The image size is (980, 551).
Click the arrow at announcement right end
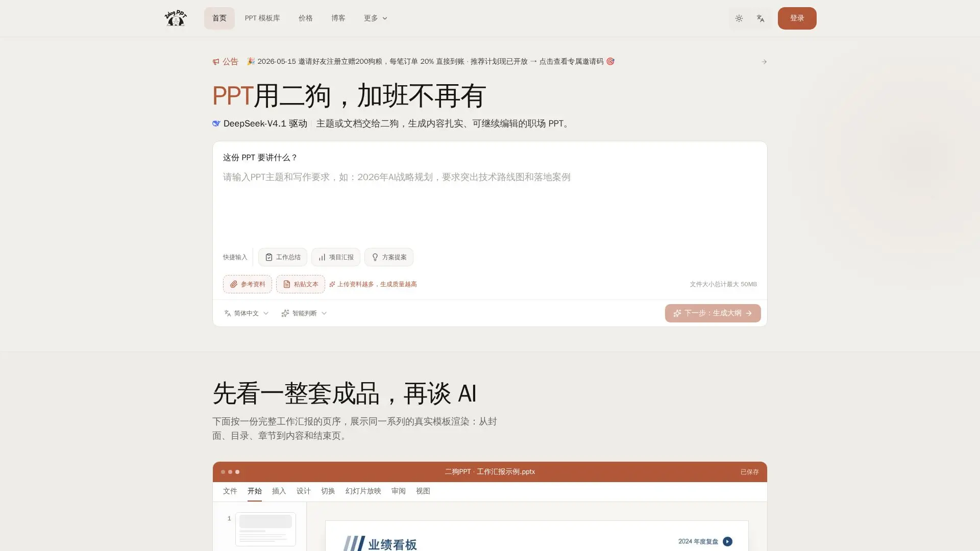pyautogui.click(x=764, y=62)
